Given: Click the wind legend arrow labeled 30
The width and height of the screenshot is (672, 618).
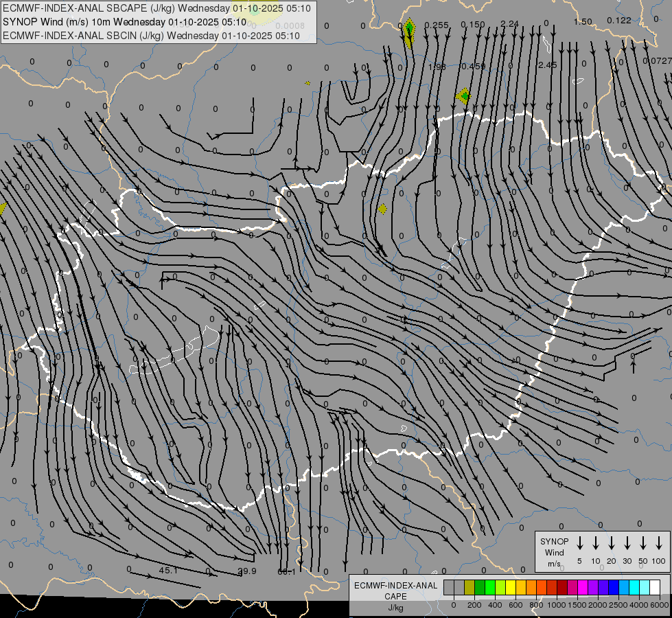Looking at the screenshot, I should (x=627, y=542).
